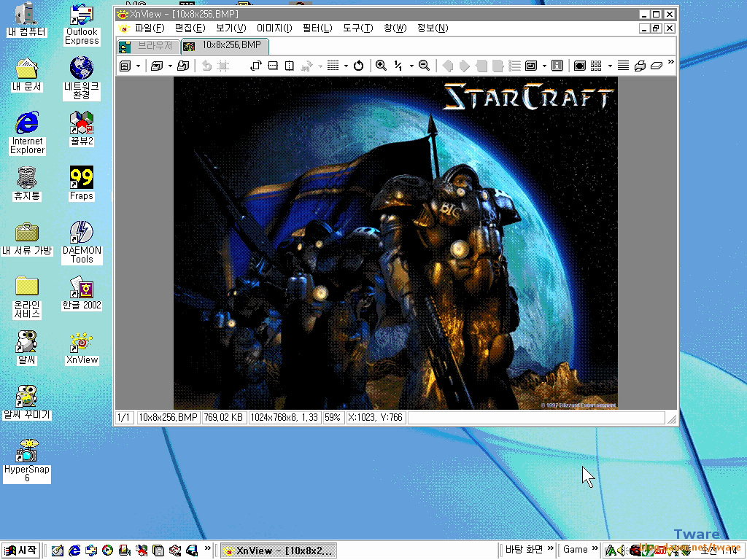Open the 편집(E) menu

[x=190, y=28]
